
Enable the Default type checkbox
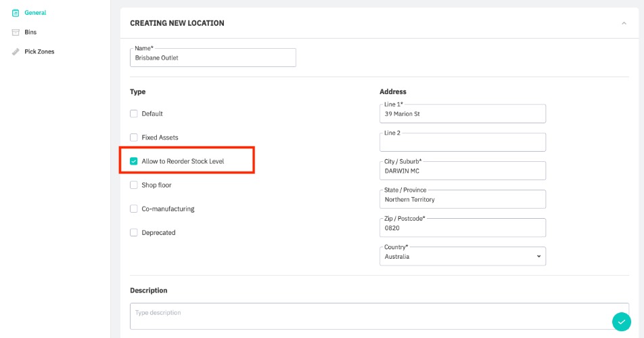134,114
